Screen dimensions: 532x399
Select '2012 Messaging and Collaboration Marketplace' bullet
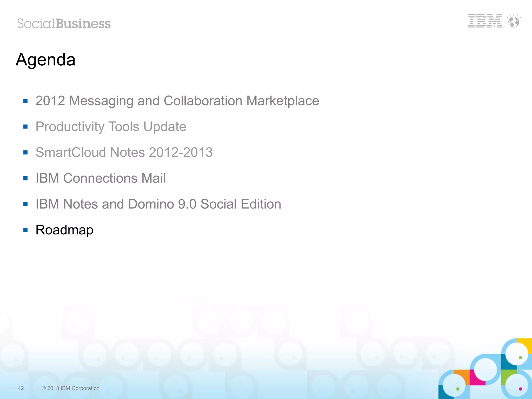pos(177,101)
